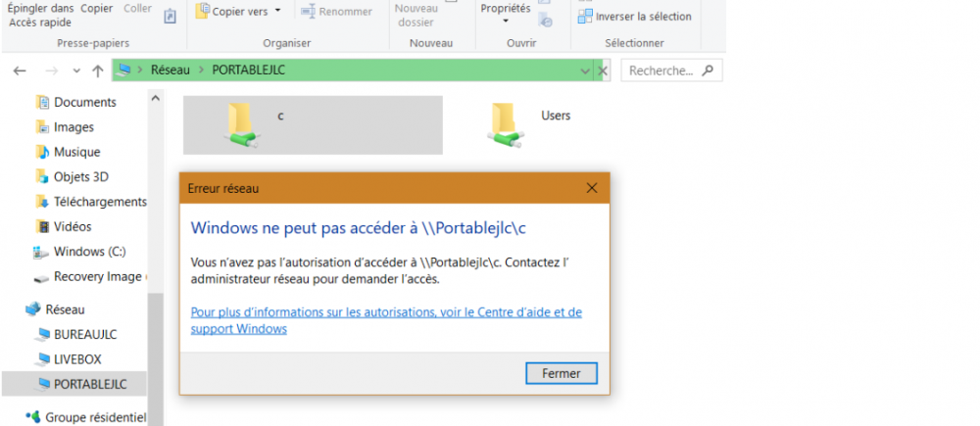Click the Images folder icon
This screenshot has height=426, width=980.
[x=42, y=126]
